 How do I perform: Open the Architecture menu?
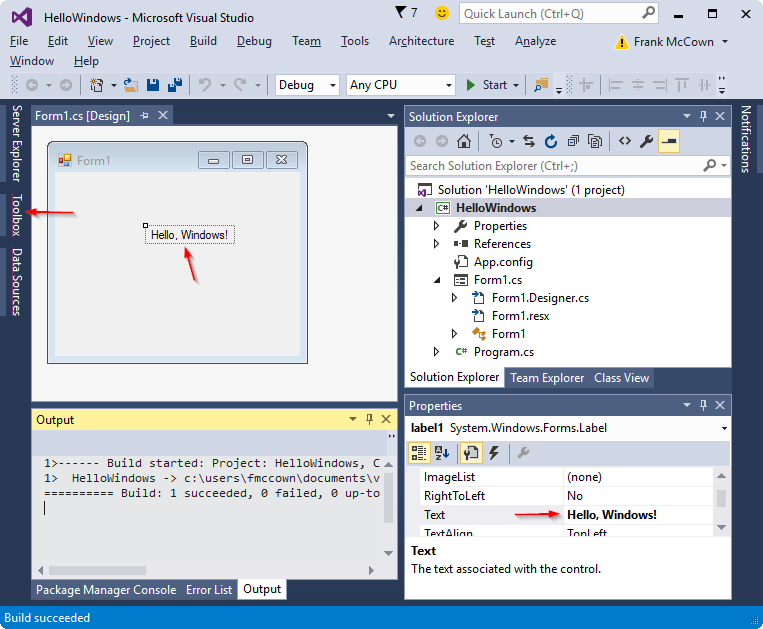coord(421,41)
